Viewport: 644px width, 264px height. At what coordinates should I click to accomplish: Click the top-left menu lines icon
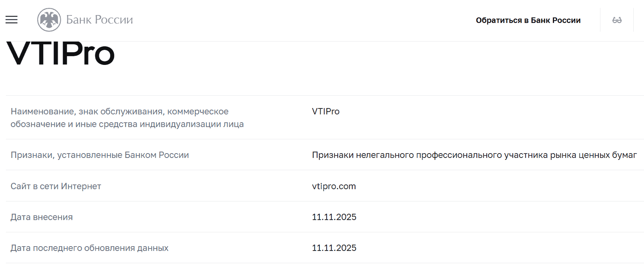pos(11,19)
